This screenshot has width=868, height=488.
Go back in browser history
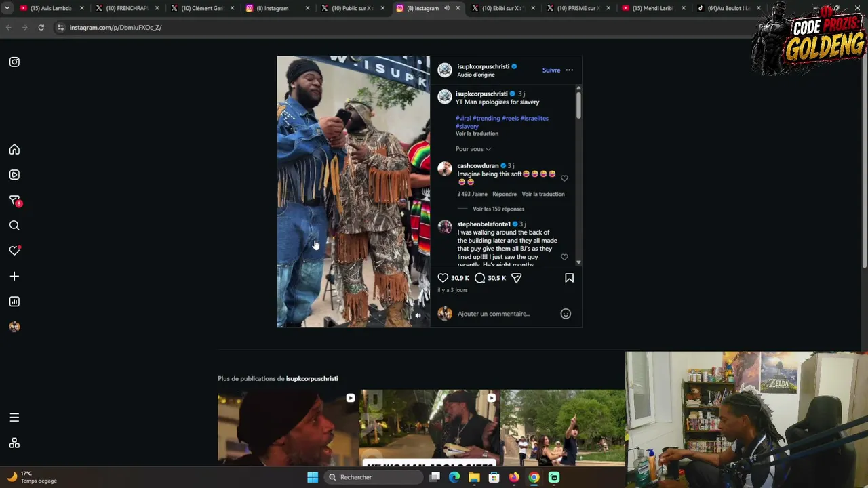8,27
